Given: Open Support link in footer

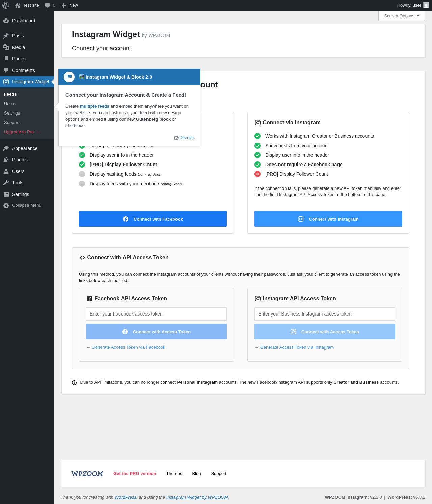Looking at the screenshot, I should coord(219,474).
